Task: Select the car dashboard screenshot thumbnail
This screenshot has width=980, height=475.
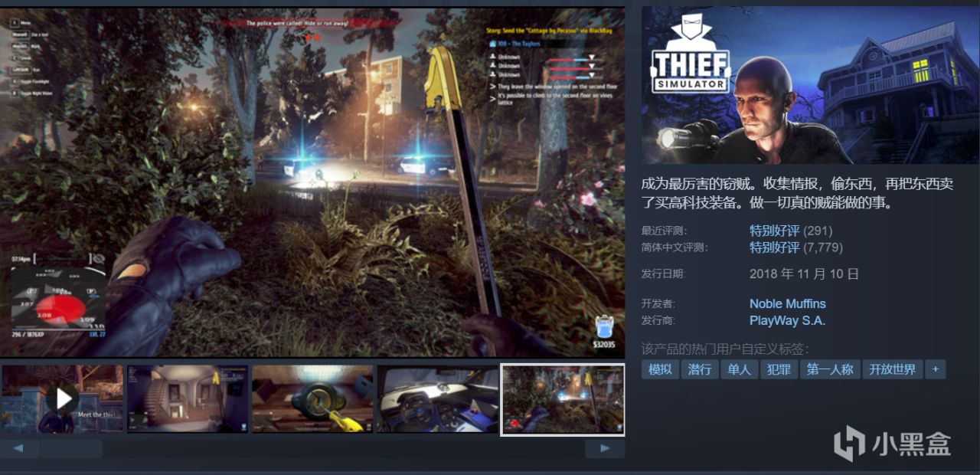Action: (x=438, y=399)
